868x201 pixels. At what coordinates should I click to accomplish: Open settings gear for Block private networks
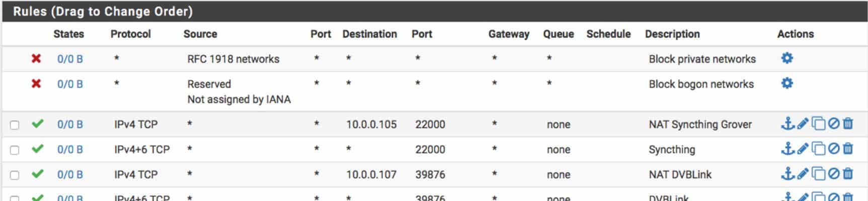(787, 58)
